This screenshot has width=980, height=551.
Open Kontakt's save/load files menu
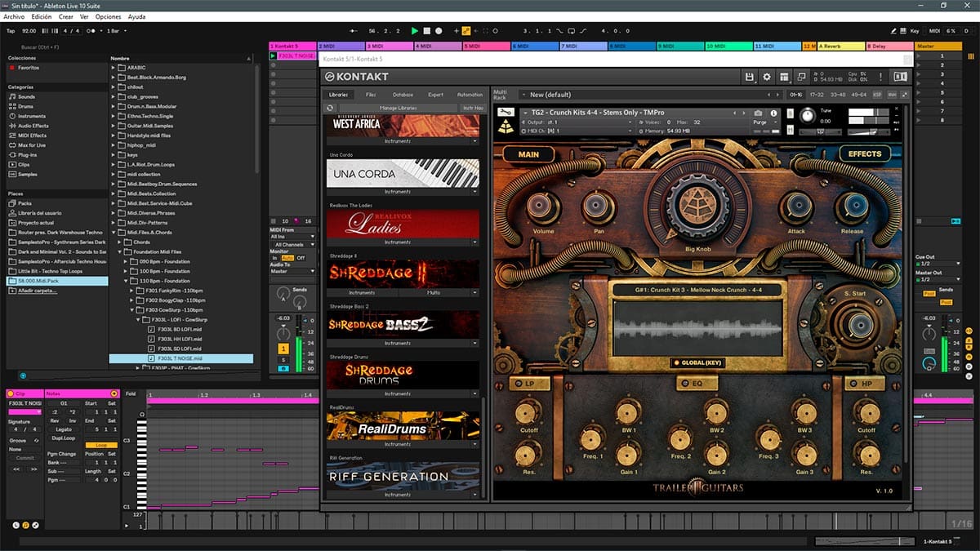point(749,77)
